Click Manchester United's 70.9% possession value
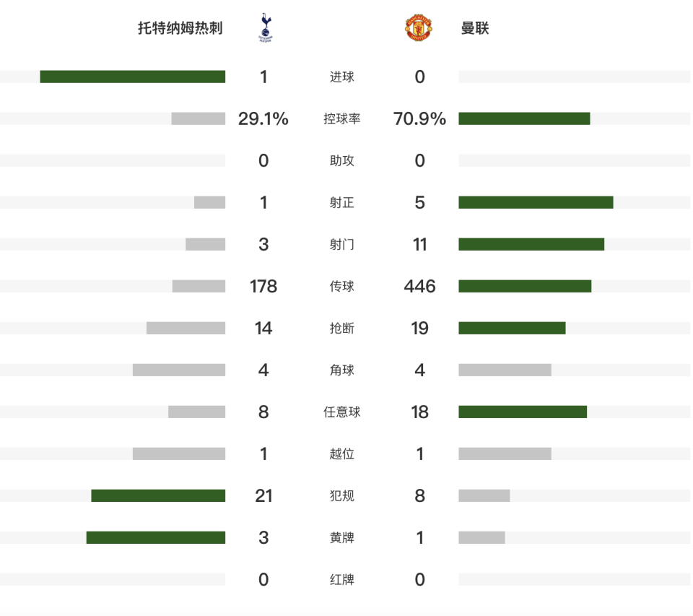693x616 pixels. (x=419, y=119)
